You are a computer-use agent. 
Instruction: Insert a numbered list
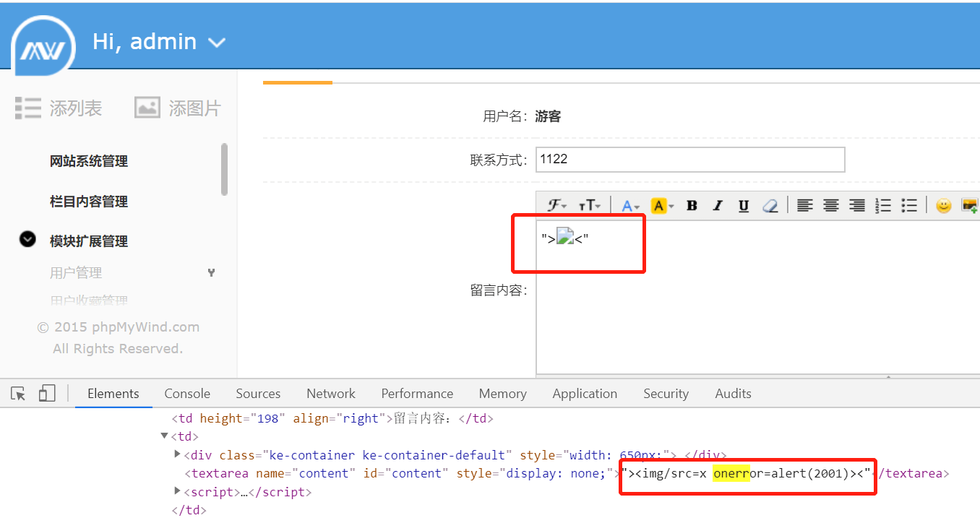pyautogui.click(x=883, y=206)
